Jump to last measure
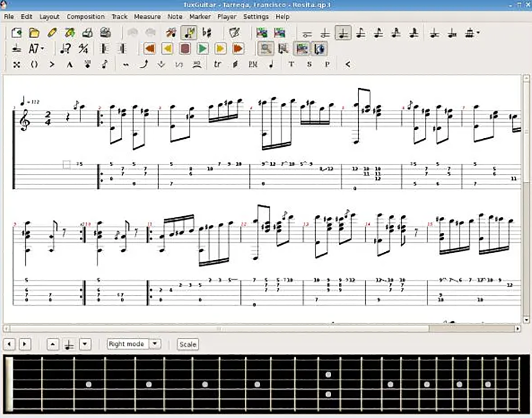532x418 pixels. 238,48
